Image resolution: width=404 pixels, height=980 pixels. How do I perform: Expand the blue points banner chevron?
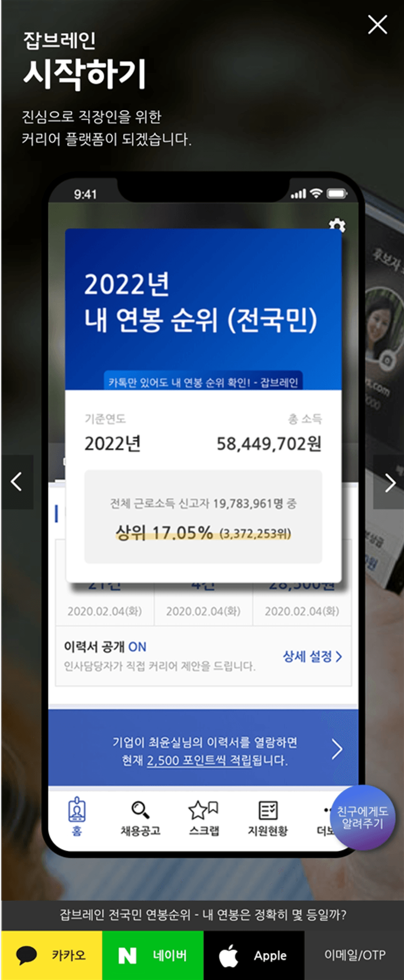pos(337,749)
